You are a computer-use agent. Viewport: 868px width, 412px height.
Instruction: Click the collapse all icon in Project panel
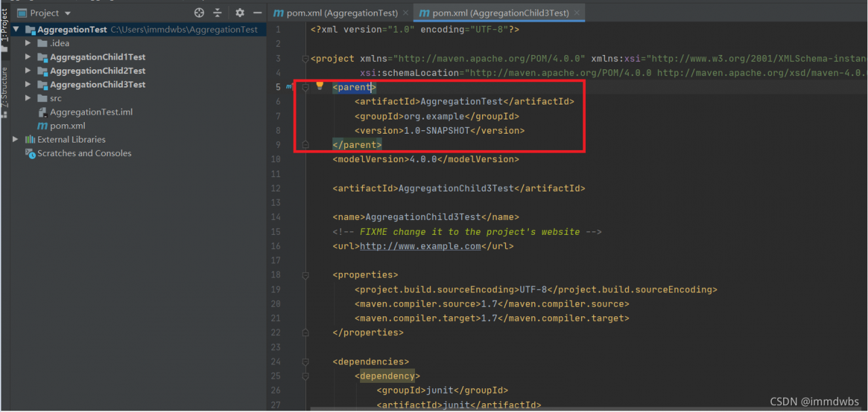[218, 13]
